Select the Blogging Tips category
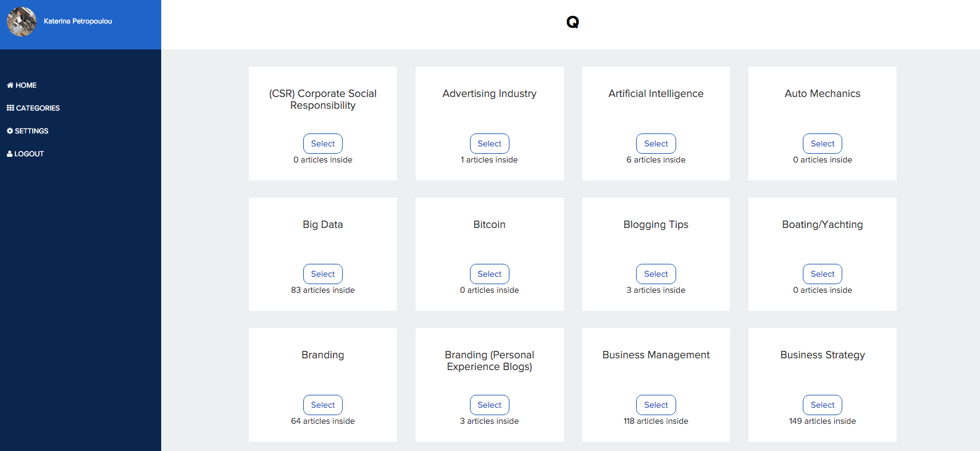Image resolution: width=980 pixels, height=451 pixels. tap(656, 274)
